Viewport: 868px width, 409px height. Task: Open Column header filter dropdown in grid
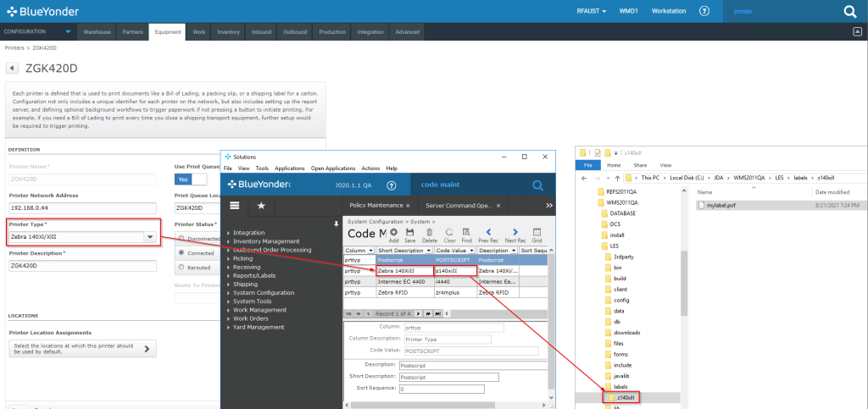pos(371,251)
